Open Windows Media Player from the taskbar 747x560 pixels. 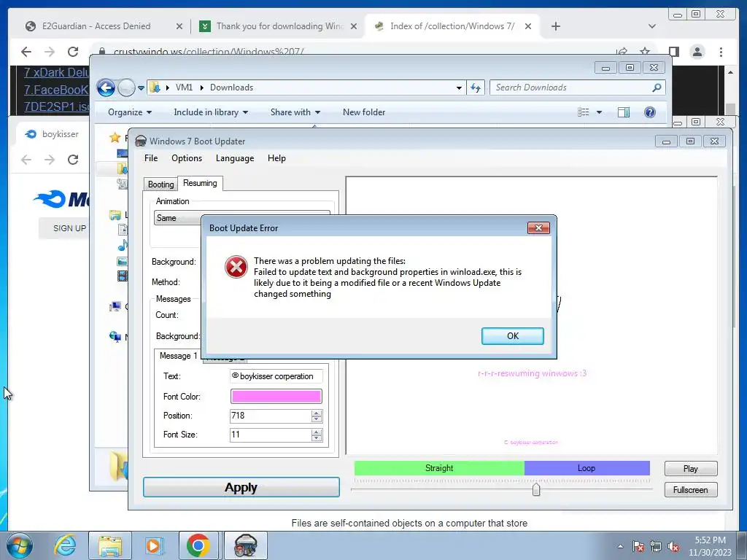(x=154, y=545)
